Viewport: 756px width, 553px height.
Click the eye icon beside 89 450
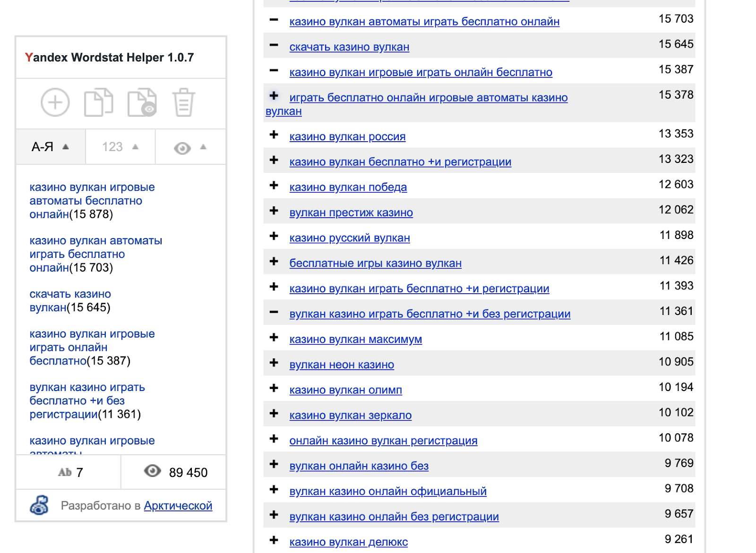click(x=153, y=471)
